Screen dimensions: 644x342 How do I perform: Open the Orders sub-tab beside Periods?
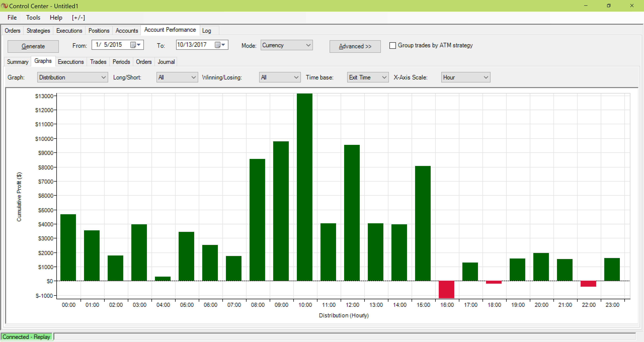coord(144,62)
